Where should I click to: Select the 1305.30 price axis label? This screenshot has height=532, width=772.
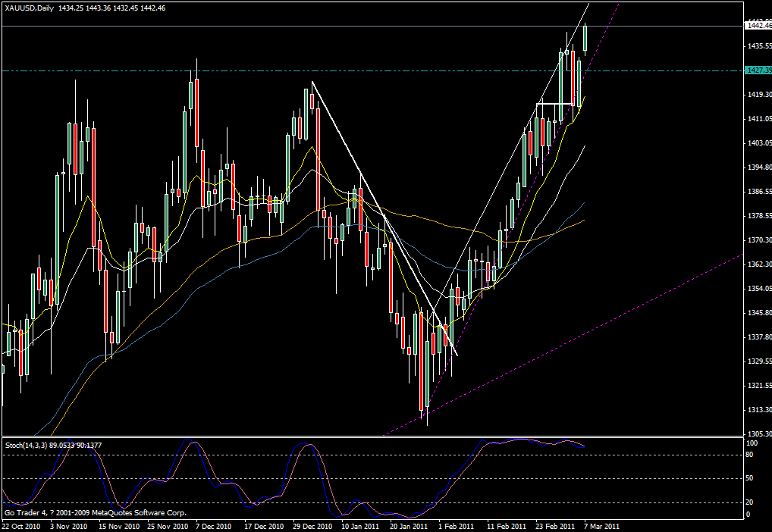[758, 434]
